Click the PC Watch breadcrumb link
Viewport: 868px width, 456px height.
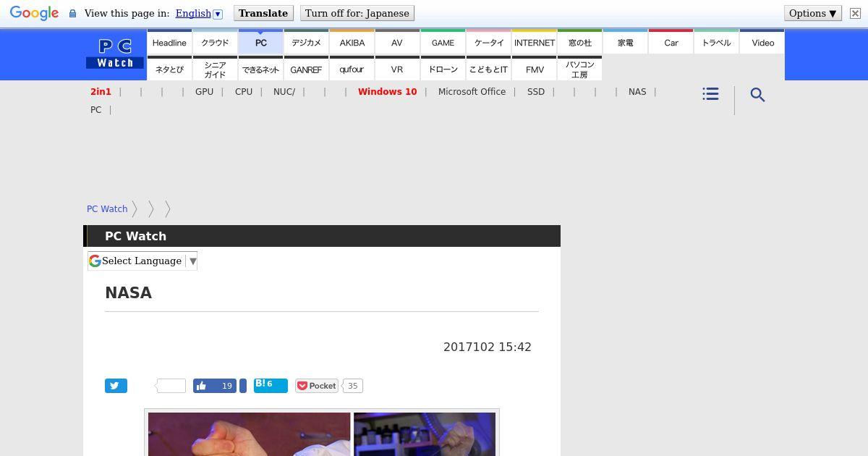(x=107, y=208)
